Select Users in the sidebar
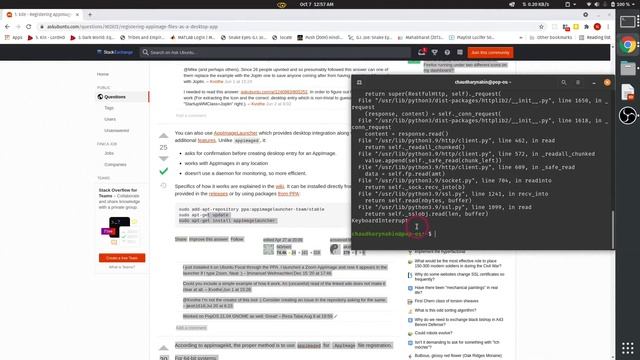 (110, 119)
